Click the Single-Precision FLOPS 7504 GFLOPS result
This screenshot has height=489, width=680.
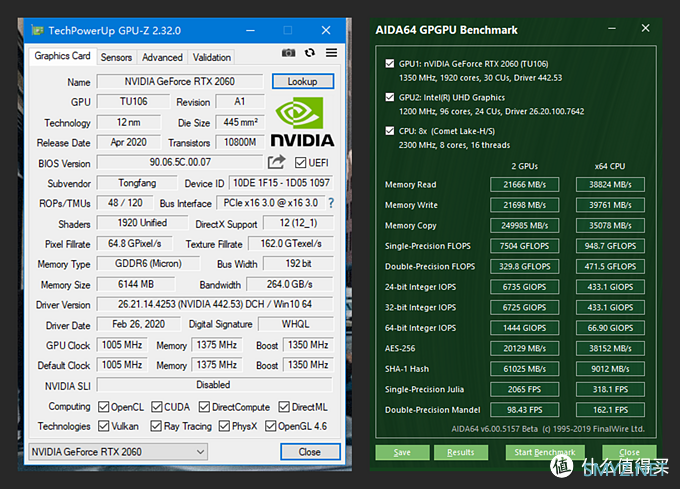coord(524,246)
